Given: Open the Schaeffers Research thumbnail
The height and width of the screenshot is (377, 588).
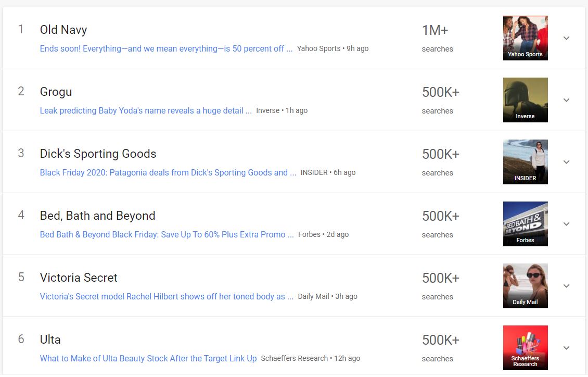Looking at the screenshot, I should tap(525, 347).
